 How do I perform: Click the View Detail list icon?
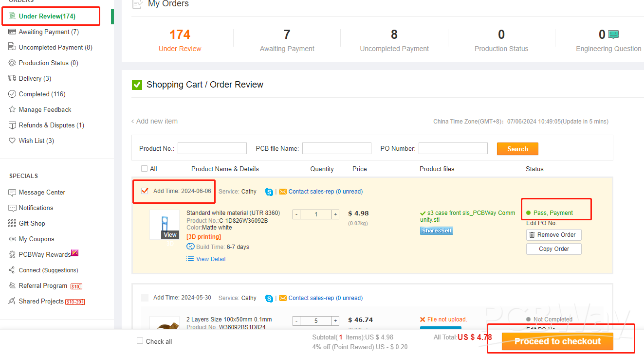click(x=190, y=259)
